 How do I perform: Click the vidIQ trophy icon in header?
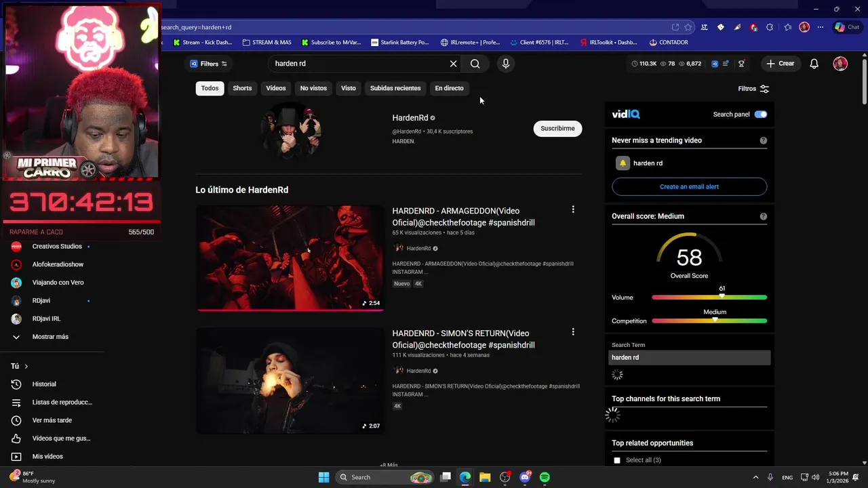click(x=741, y=64)
